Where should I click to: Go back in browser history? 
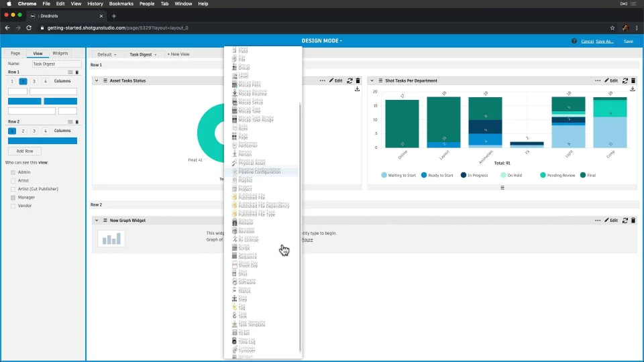tap(7, 28)
